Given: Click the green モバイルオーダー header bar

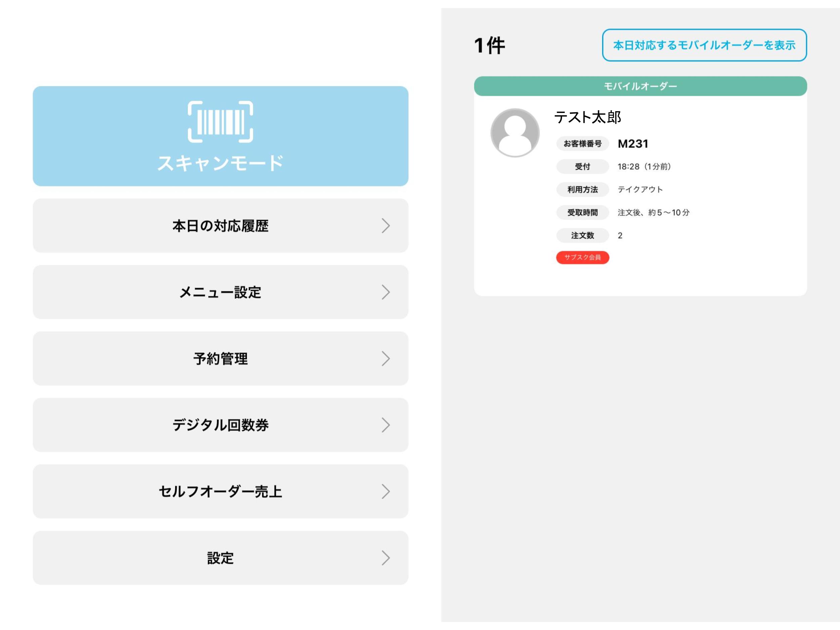Looking at the screenshot, I should point(640,86).
